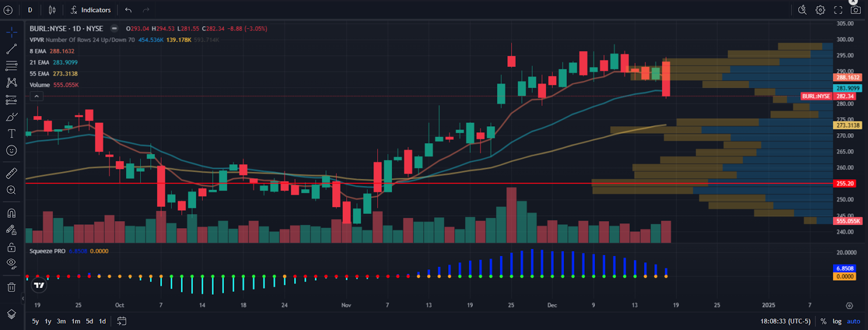Viewport: 868px width, 330px height.
Task: Select the trend line drawing tool
Action: 11,49
